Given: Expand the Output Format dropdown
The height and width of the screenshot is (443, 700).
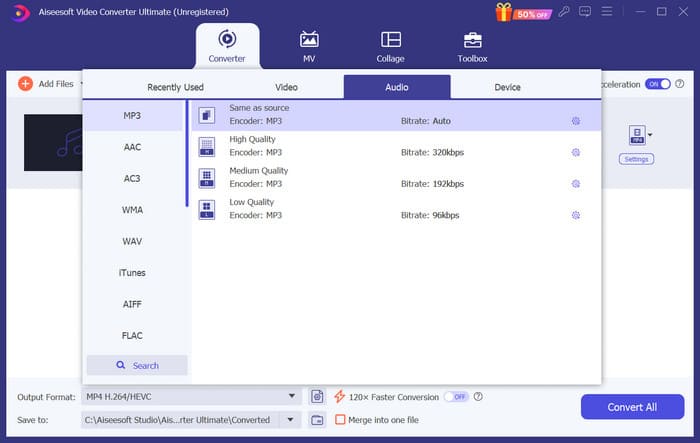Looking at the screenshot, I should pyautogui.click(x=292, y=397).
